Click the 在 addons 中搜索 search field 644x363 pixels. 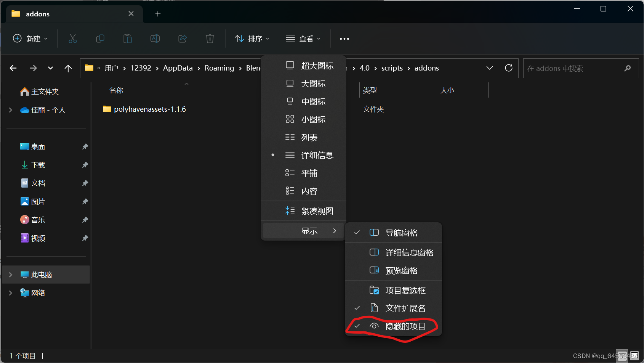click(581, 68)
